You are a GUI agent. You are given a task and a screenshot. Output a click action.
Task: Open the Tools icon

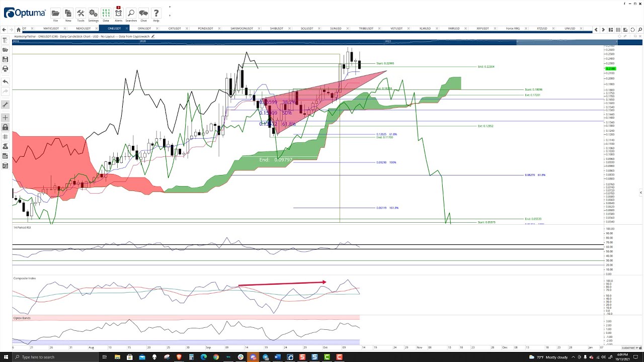pyautogui.click(x=80, y=13)
